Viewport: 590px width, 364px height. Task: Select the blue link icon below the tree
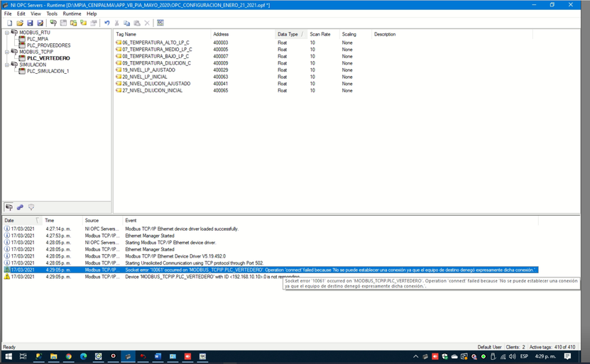pos(20,206)
